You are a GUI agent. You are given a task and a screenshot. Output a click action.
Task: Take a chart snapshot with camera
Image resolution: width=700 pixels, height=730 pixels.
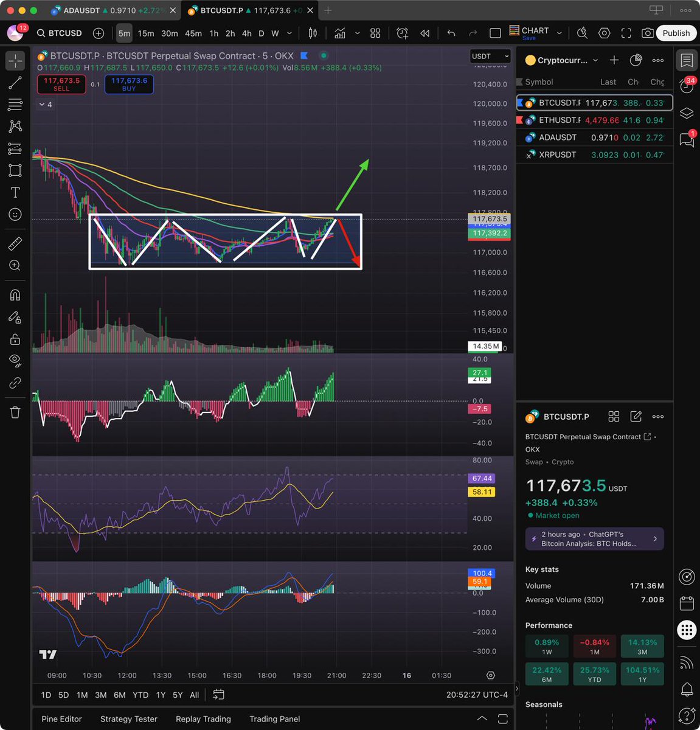coord(648,33)
